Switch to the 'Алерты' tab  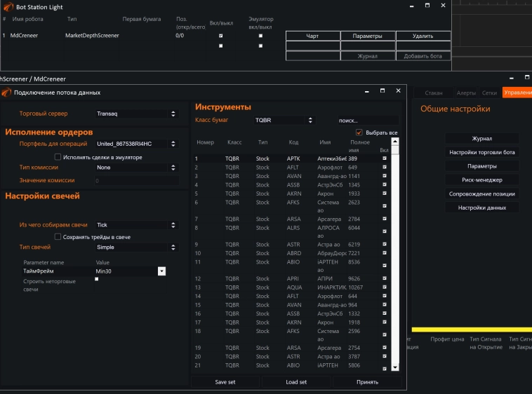(x=465, y=93)
